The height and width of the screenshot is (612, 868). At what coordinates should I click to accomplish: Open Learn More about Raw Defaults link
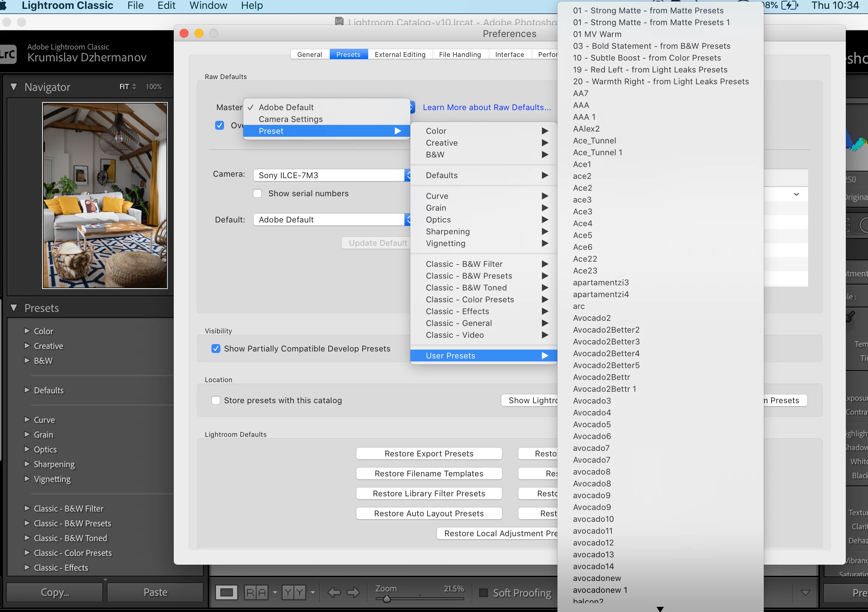[486, 107]
